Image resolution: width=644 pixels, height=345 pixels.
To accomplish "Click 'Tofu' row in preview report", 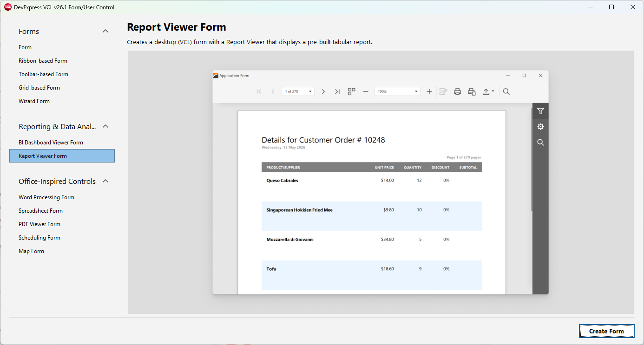I will 372,275.
